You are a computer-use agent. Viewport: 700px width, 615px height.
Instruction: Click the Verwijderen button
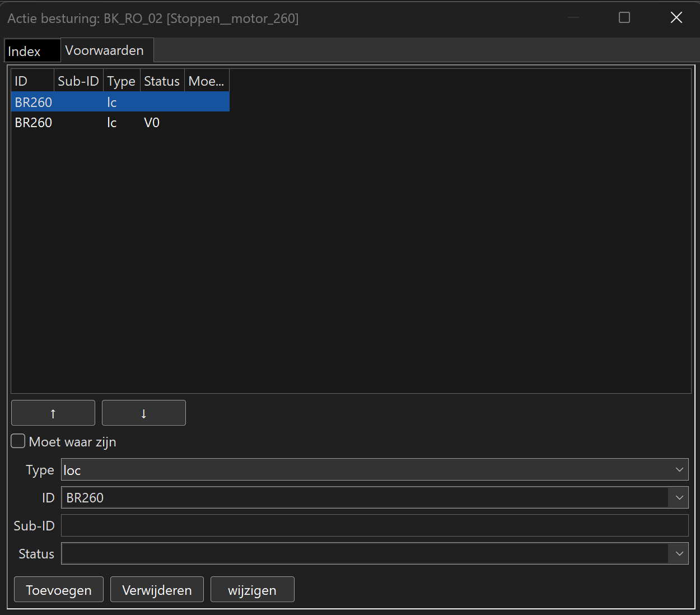(x=157, y=590)
